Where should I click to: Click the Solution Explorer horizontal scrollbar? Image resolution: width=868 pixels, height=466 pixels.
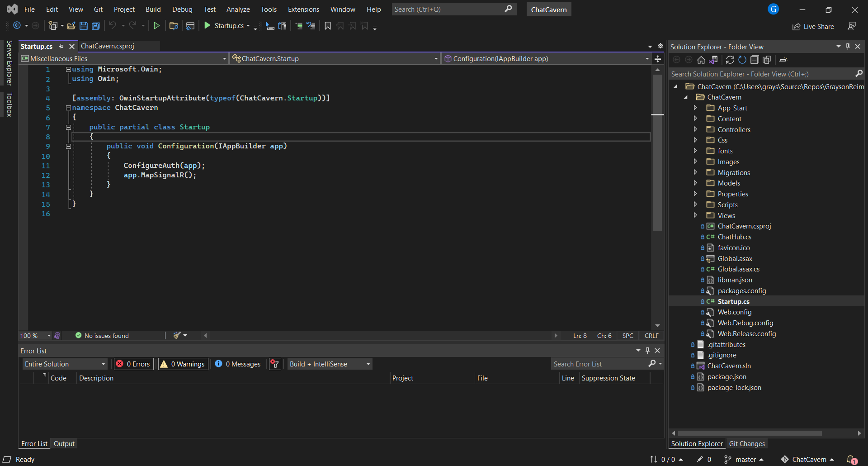click(x=750, y=433)
